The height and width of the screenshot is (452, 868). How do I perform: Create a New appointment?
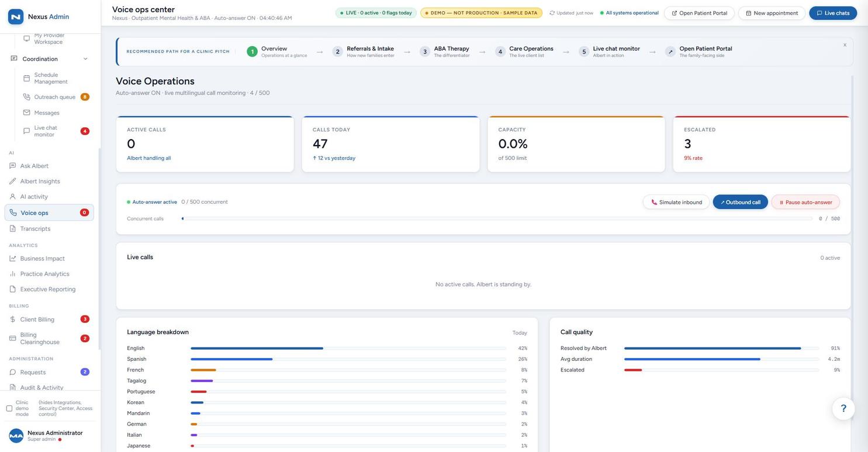pyautogui.click(x=772, y=13)
